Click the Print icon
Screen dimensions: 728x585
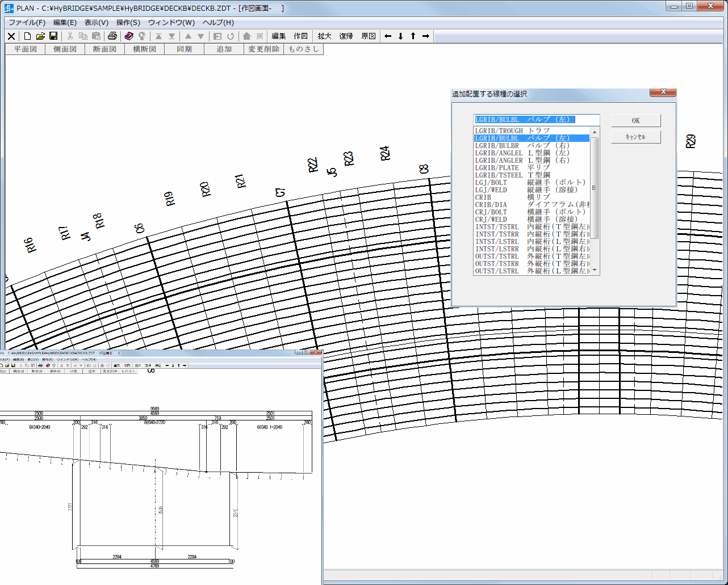pos(112,36)
